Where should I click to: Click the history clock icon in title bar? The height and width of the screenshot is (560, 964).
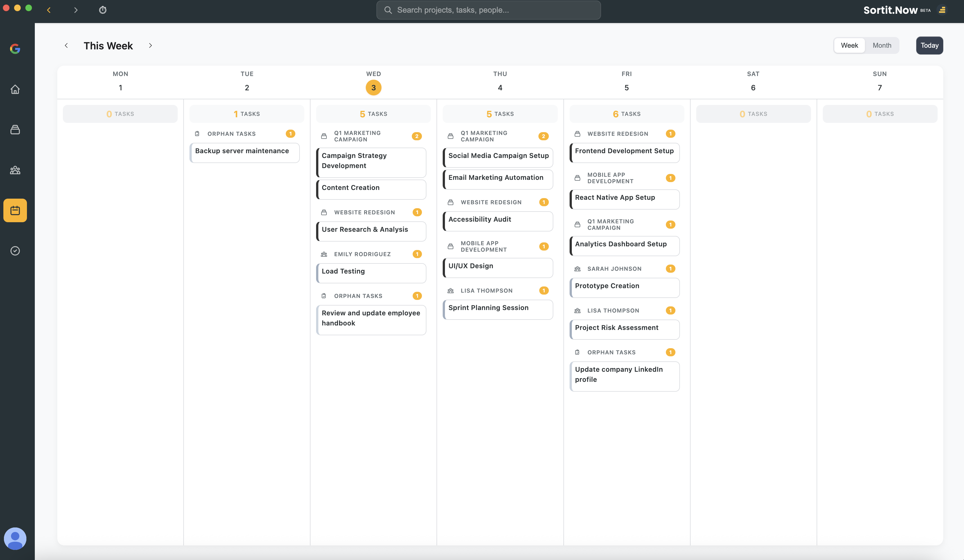pyautogui.click(x=102, y=10)
